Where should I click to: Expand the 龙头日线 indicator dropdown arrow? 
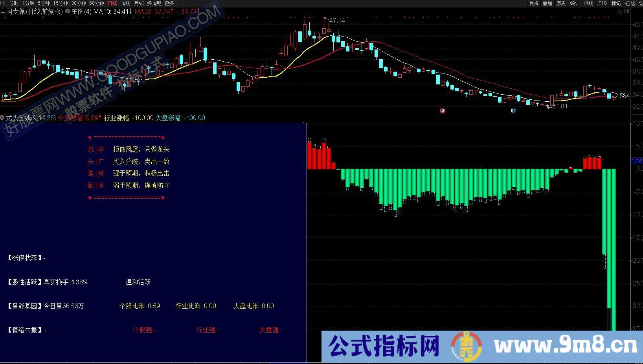coord(2,117)
